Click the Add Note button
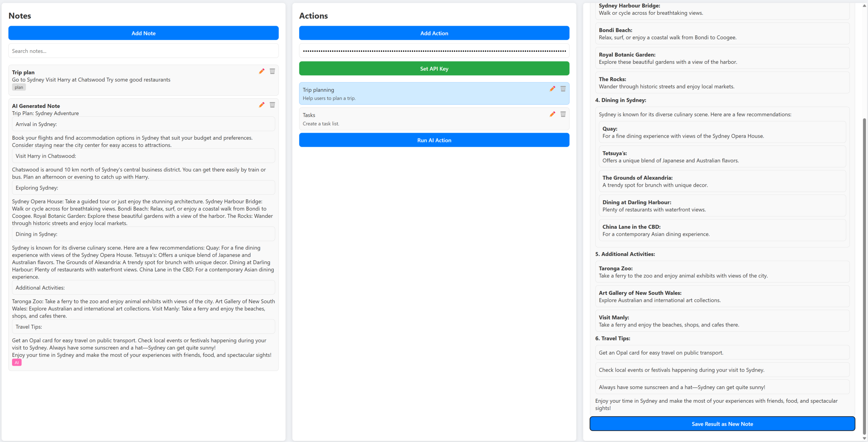 (x=143, y=33)
